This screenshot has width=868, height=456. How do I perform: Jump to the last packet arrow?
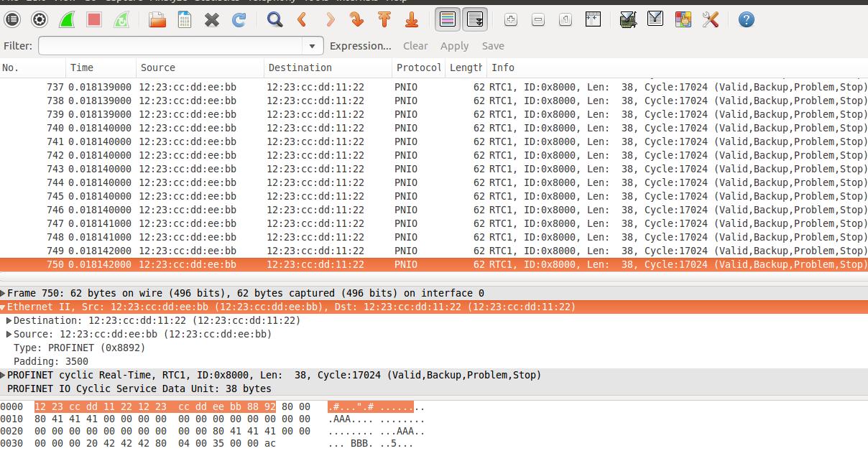click(x=412, y=19)
